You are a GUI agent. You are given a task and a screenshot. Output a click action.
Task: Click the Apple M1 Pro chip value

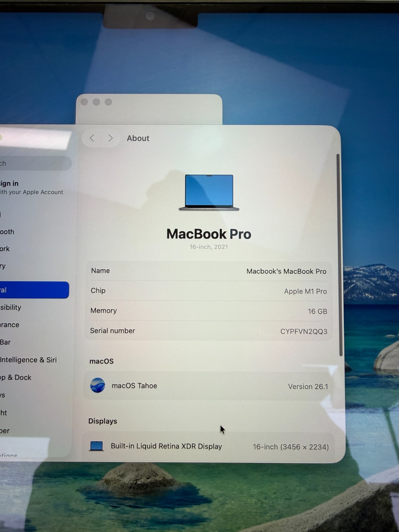click(x=305, y=291)
